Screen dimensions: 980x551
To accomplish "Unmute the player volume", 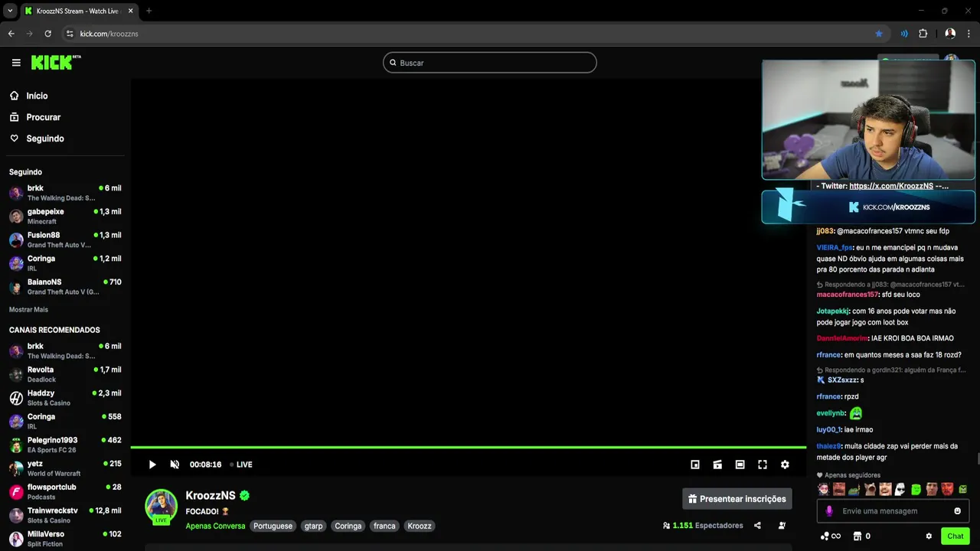I will coord(175,465).
